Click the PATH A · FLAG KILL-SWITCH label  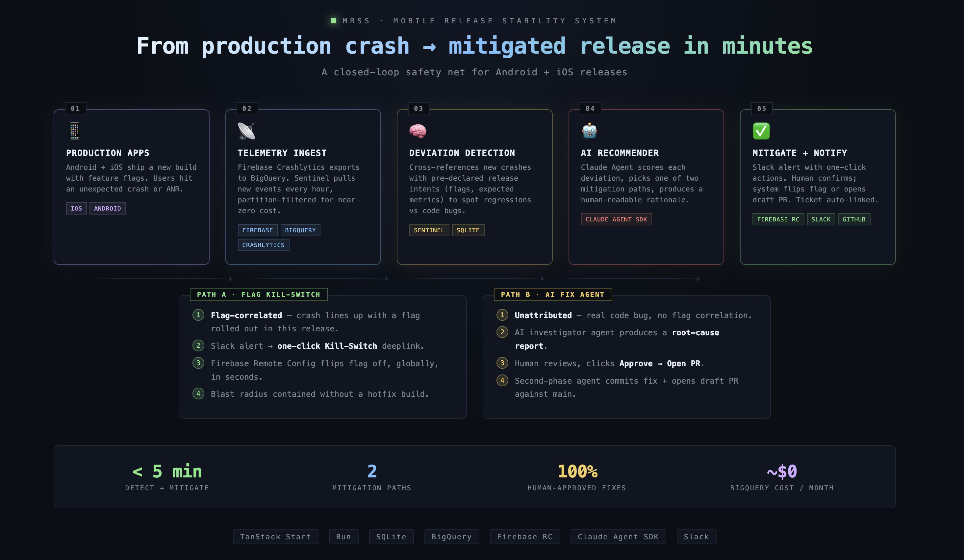tap(259, 294)
